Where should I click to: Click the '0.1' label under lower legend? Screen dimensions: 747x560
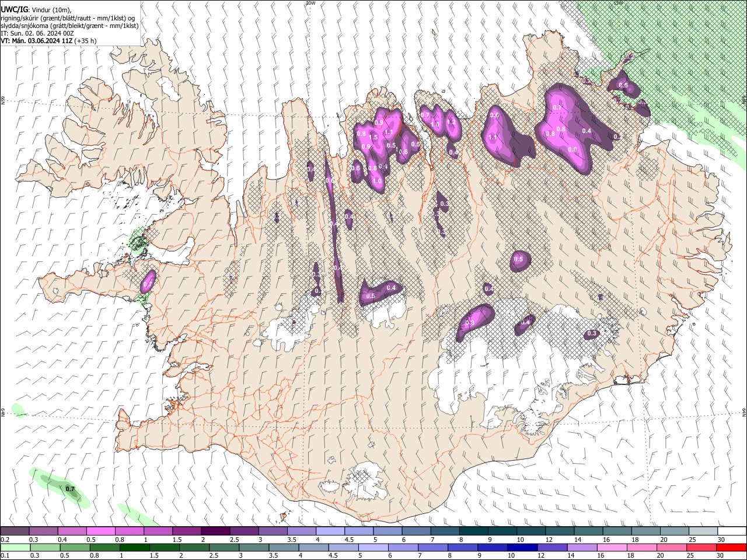(x=5, y=555)
